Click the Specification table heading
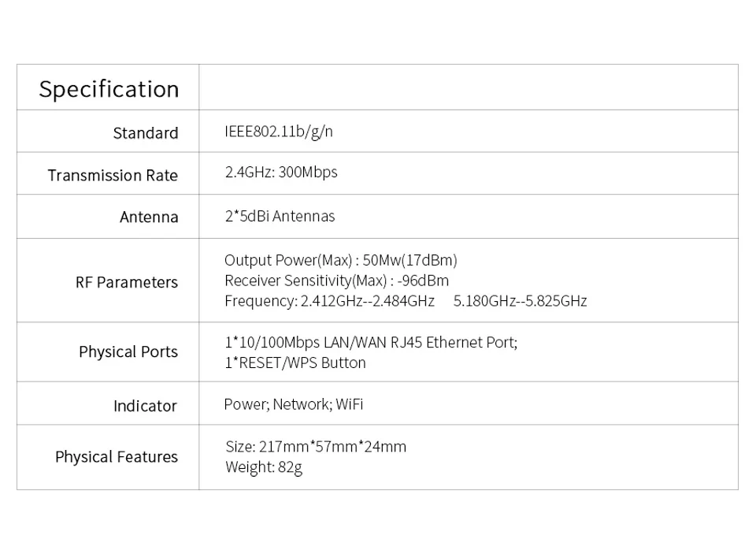756x554 pixels. pyautogui.click(x=109, y=89)
